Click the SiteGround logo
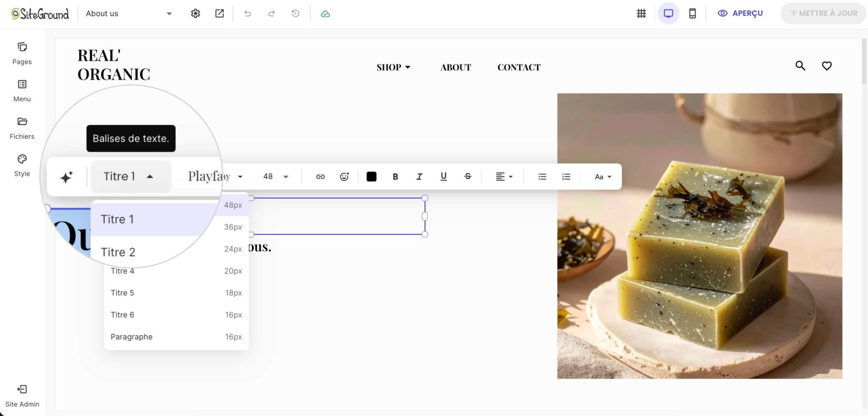 tap(40, 14)
